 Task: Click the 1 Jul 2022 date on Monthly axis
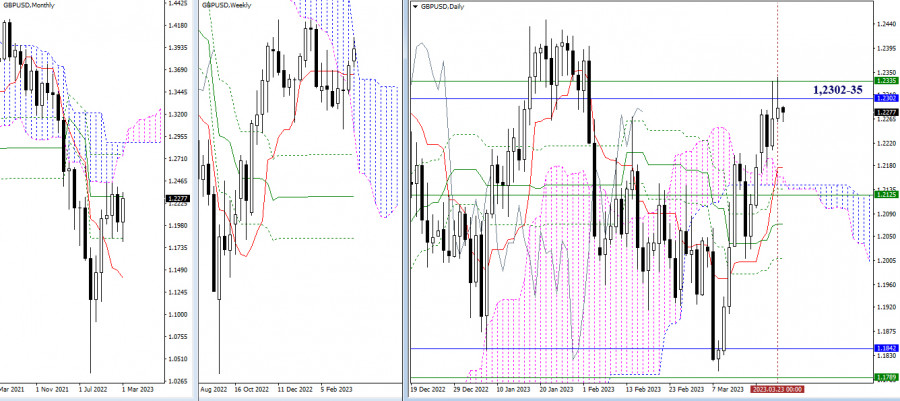point(92,389)
